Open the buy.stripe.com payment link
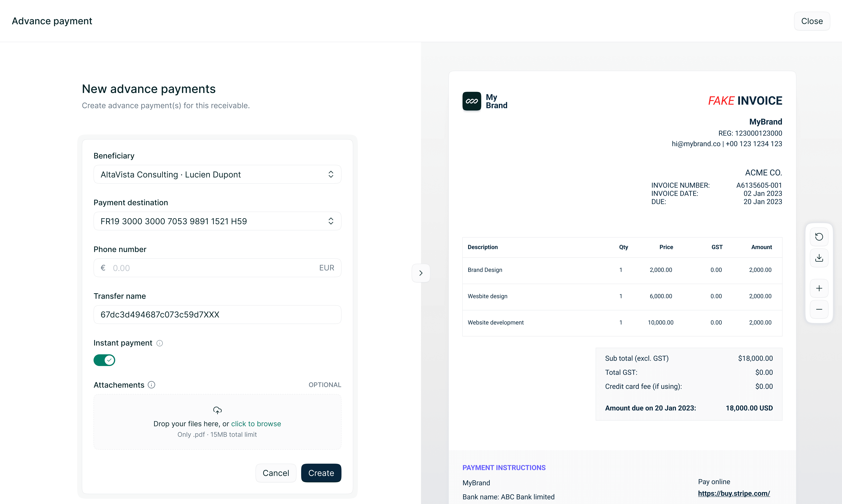 click(734, 493)
